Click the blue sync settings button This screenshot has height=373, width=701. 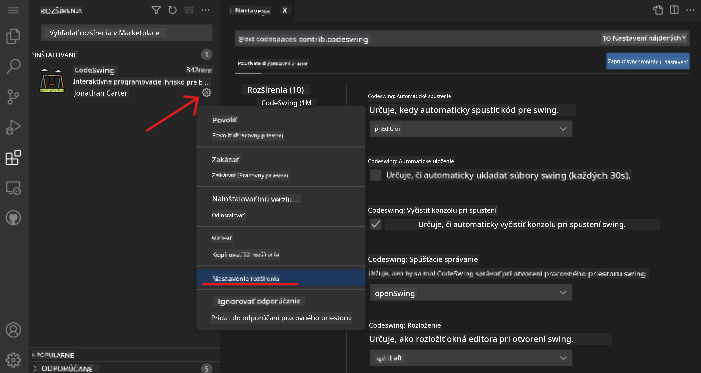[647, 61]
